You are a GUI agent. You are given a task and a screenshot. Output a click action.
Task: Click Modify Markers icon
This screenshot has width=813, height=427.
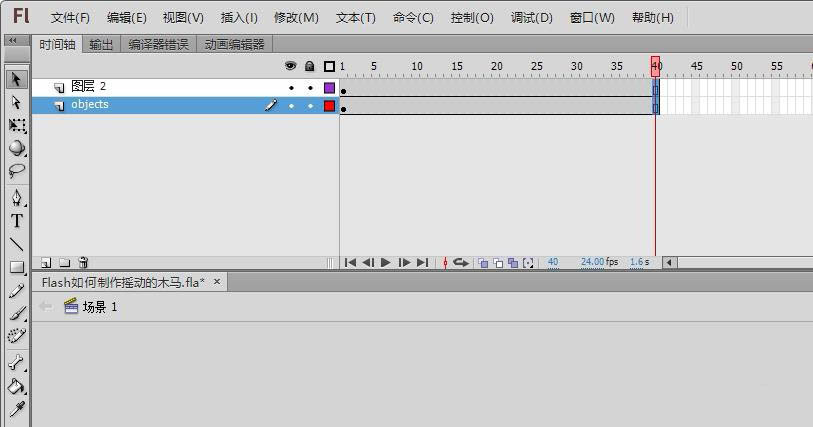tap(528, 263)
